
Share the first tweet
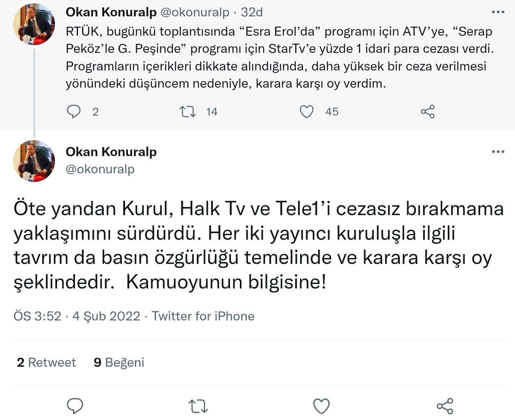tap(427, 111)
